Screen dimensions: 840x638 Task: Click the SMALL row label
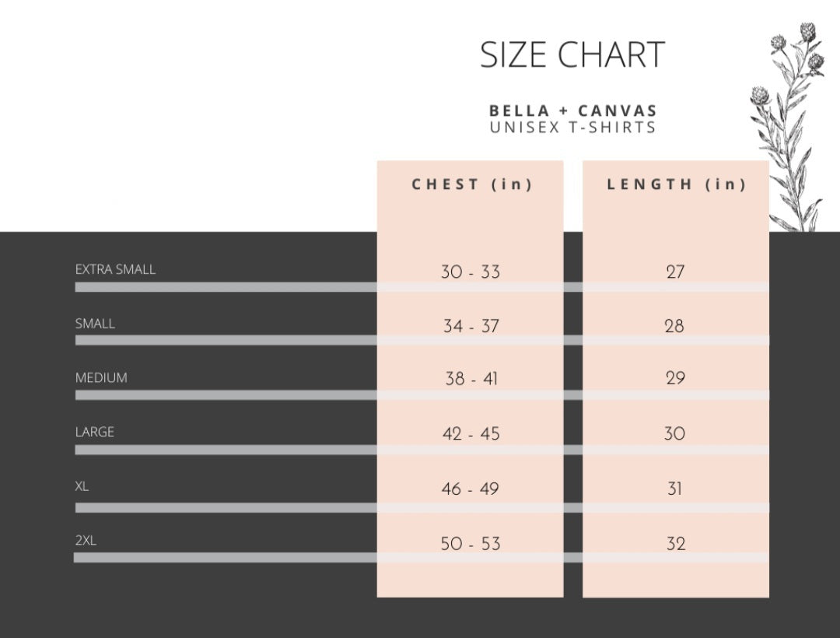pos(95,324)
